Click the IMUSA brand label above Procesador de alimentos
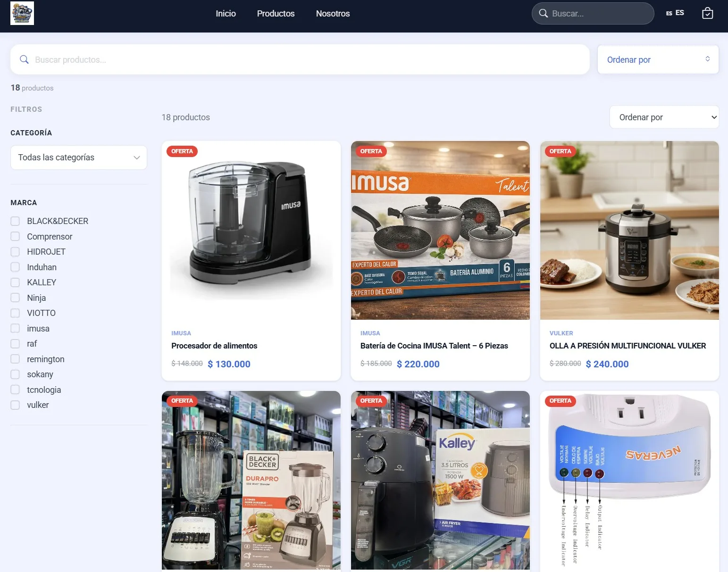 click(181, 333)
